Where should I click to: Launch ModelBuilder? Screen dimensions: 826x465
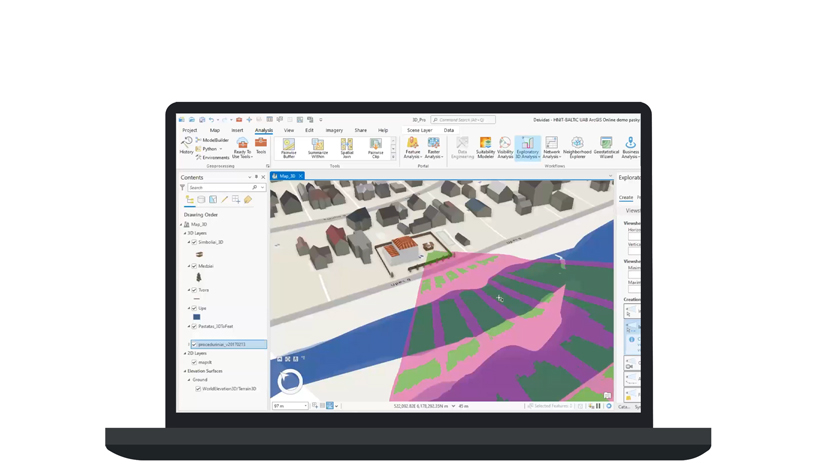click(x=212, y=140)
